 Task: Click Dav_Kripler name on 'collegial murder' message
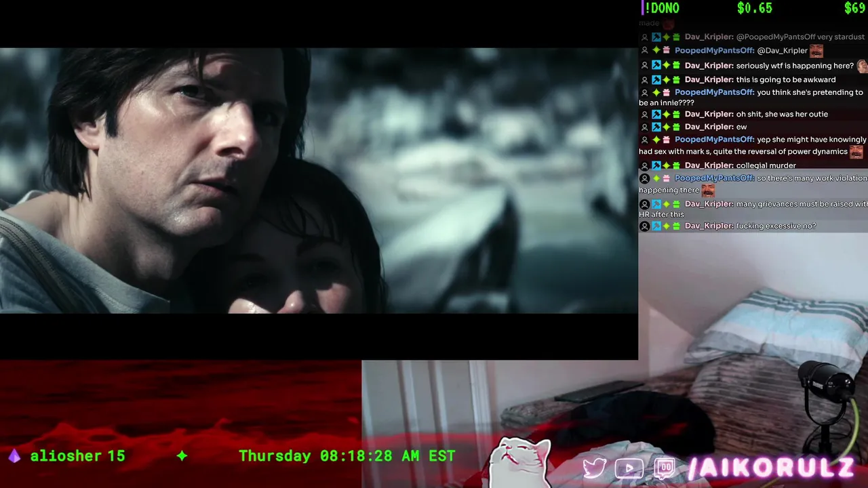709,165
